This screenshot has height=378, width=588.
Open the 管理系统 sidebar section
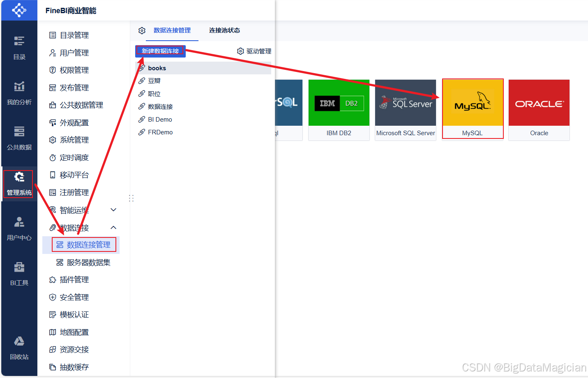point(19,184)
